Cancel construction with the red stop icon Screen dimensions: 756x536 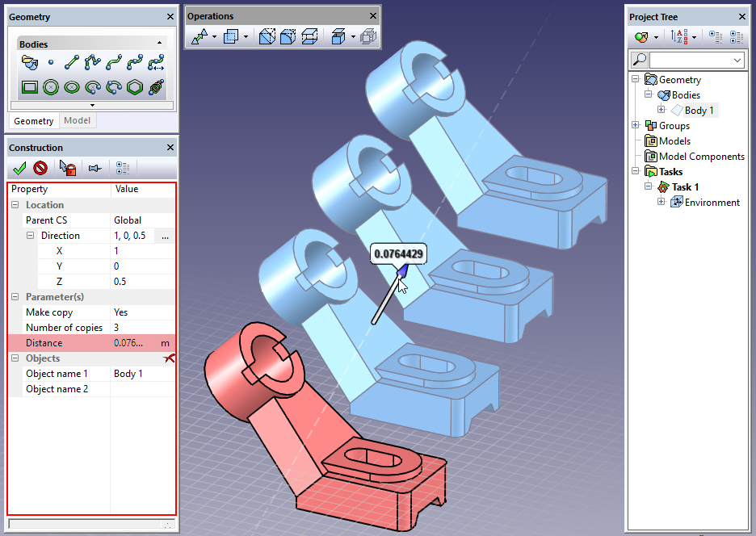pyautogui.click(x=40, y=168)
